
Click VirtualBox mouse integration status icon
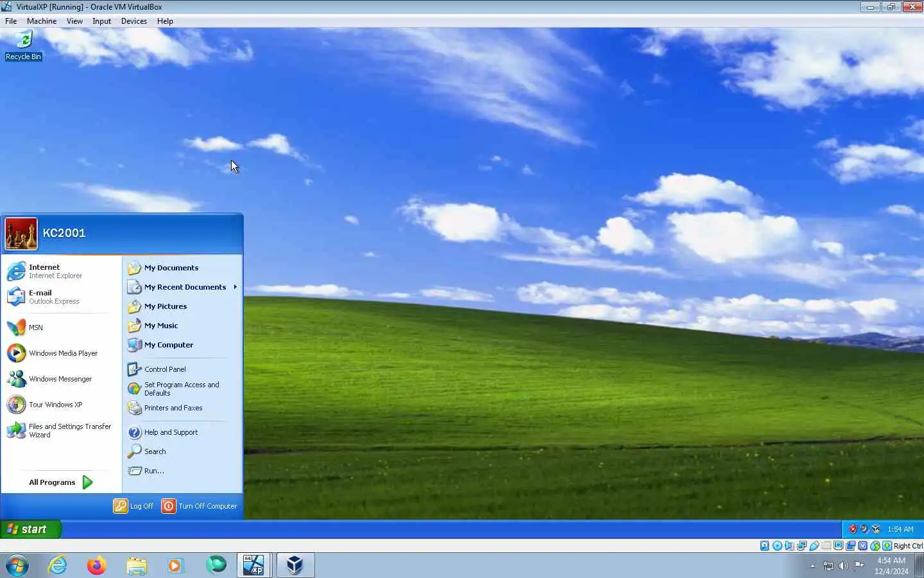point(875,546)
